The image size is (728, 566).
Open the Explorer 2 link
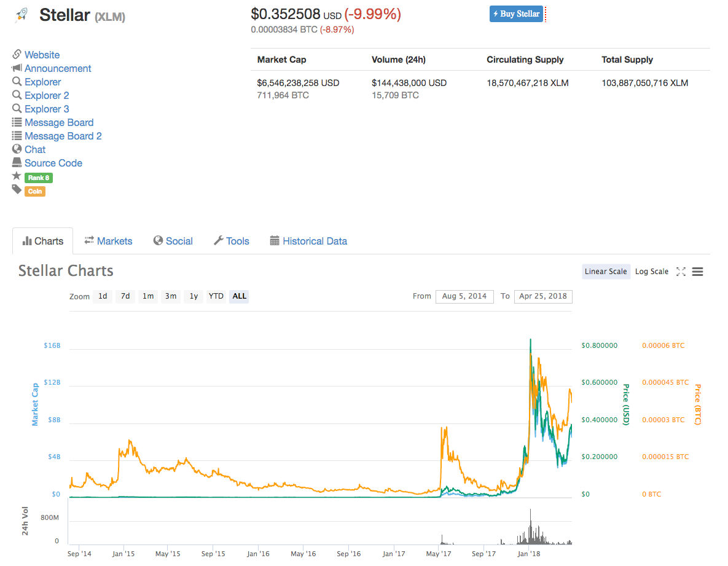pyautogui.click(x=47, y=95)
